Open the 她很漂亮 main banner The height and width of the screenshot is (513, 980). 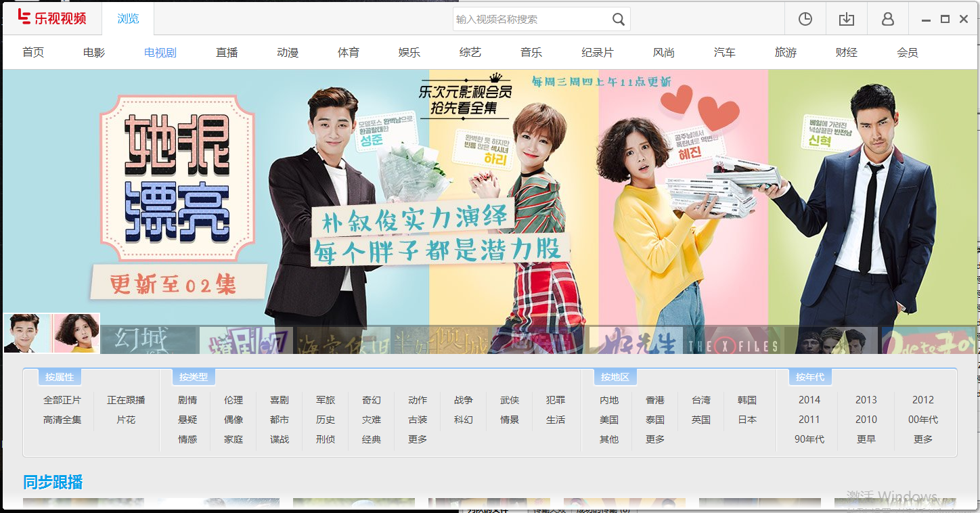tap(490, 196)
